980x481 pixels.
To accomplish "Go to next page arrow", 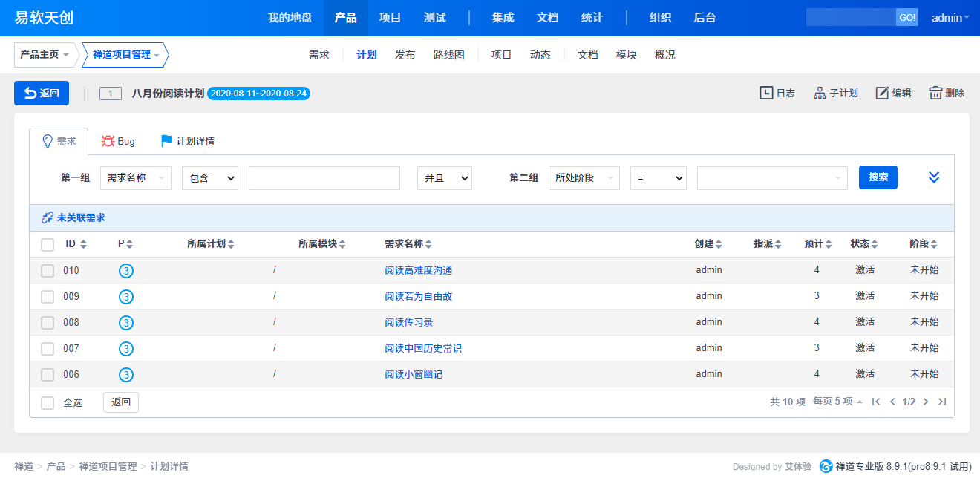I will [x=926, y=402].
